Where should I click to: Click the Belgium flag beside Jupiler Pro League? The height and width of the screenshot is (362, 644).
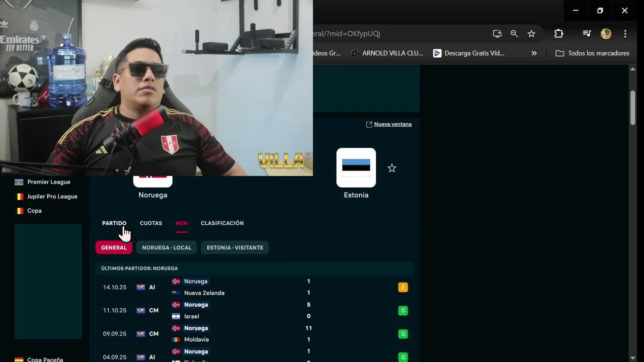click(19, 197)
